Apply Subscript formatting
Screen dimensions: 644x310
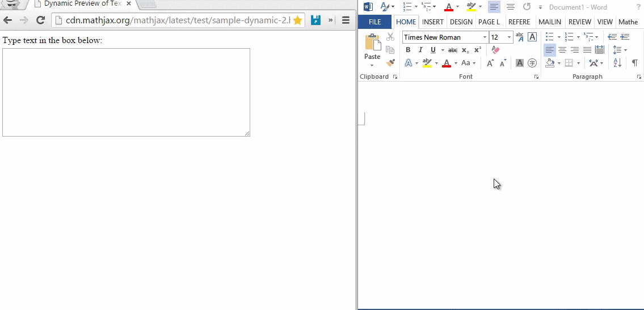pyautogui.click(x=465, y=50)
